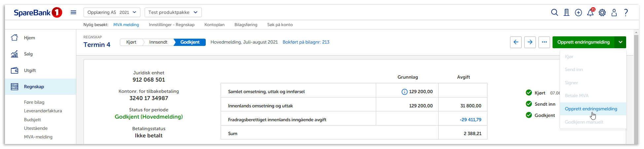Open the user profile icon
This screenshot has width=644, height=149.
614,13
